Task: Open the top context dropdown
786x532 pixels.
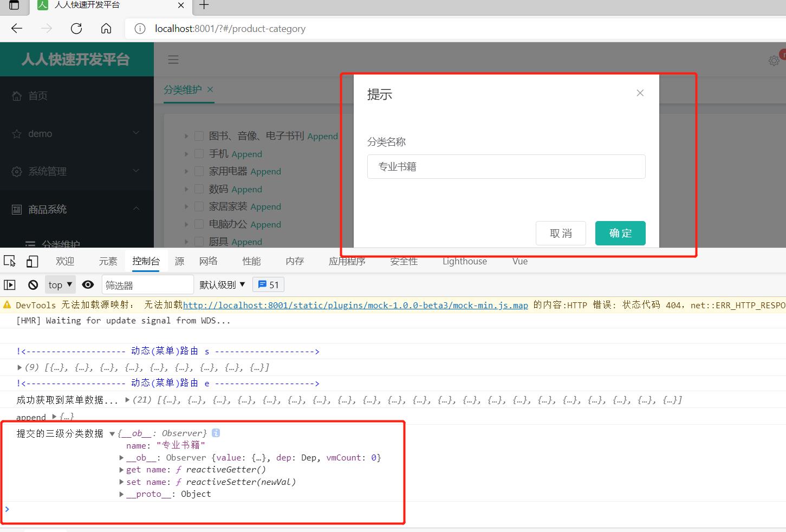Action: point(61,284)
